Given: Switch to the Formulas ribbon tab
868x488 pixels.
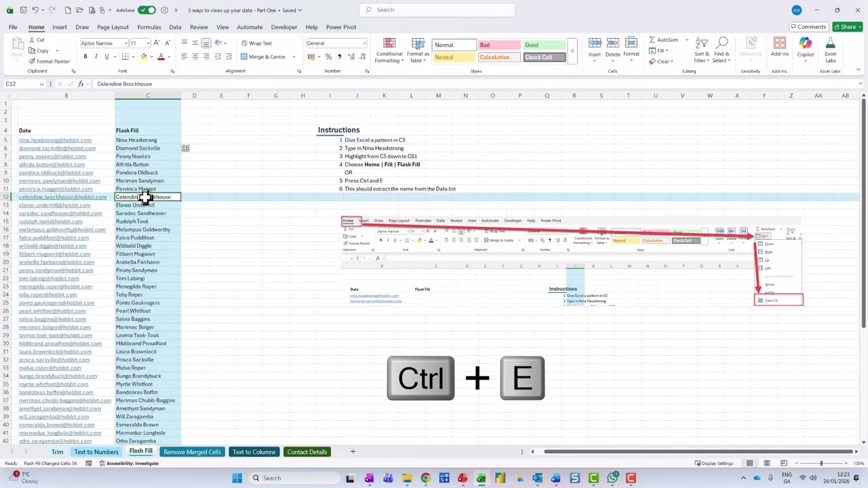Looking at the screenshot, I should coord(149,27).
